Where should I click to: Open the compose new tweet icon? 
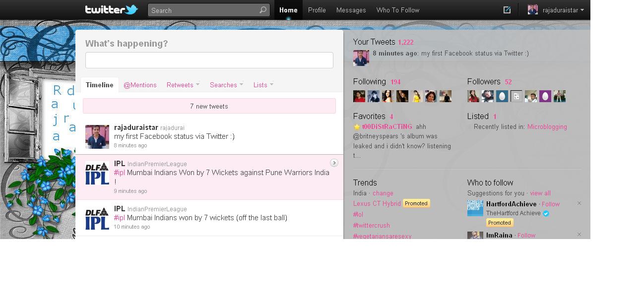coord(507,10)
